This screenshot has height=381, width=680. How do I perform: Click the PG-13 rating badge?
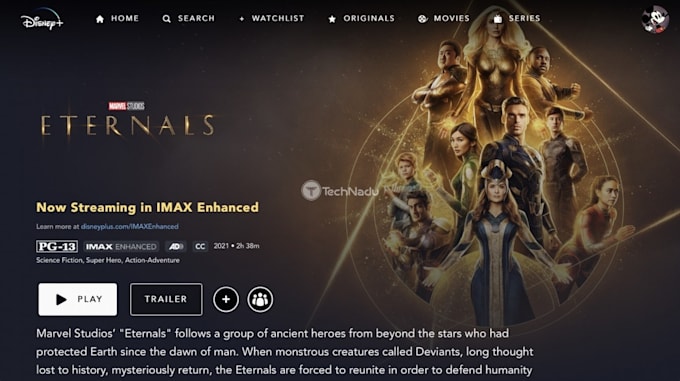coord(57,246)
